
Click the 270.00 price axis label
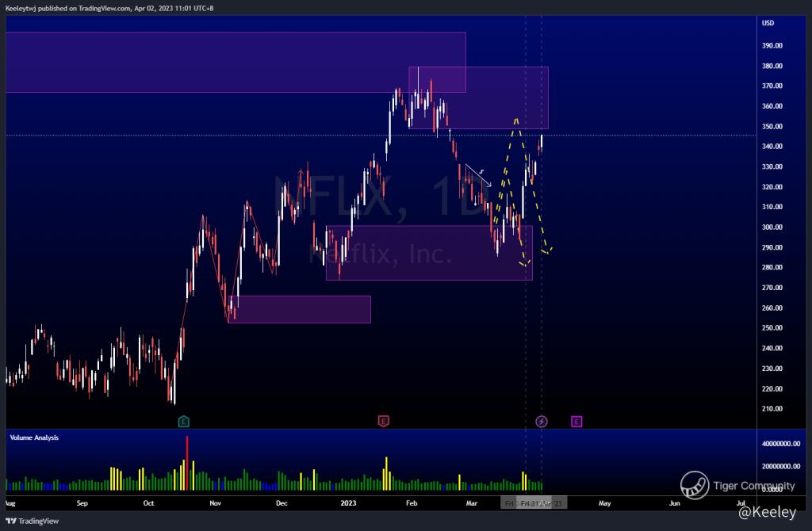click(772, 288)
